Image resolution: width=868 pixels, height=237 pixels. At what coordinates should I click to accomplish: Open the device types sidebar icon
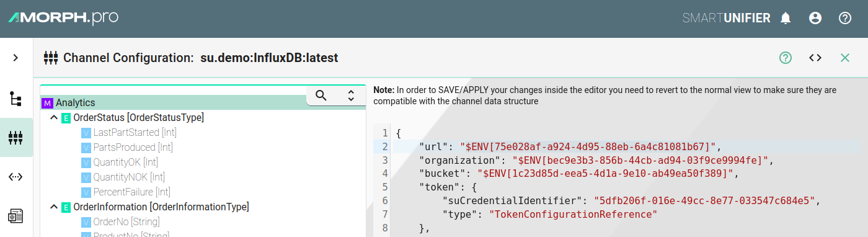pos(15,216)
